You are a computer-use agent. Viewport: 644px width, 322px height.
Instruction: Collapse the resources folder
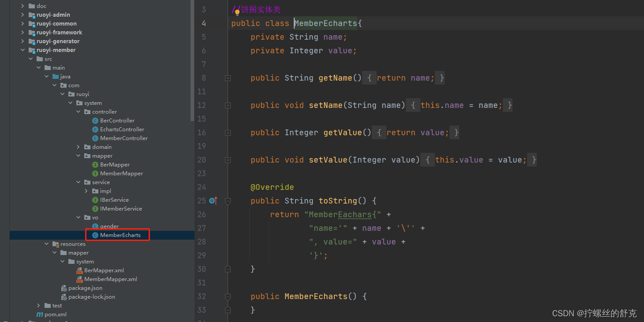tap(47, 244)
